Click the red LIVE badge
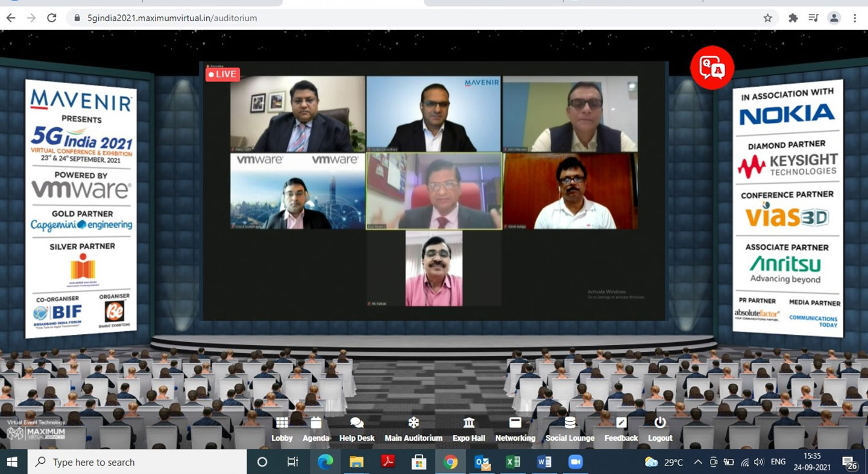 (223, 74)
